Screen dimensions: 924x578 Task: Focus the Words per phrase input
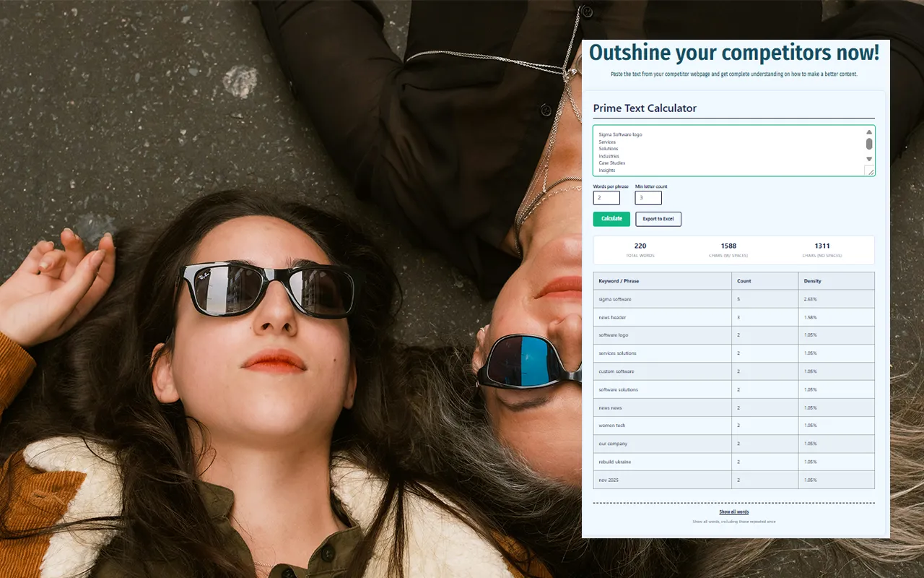(606, 198)
